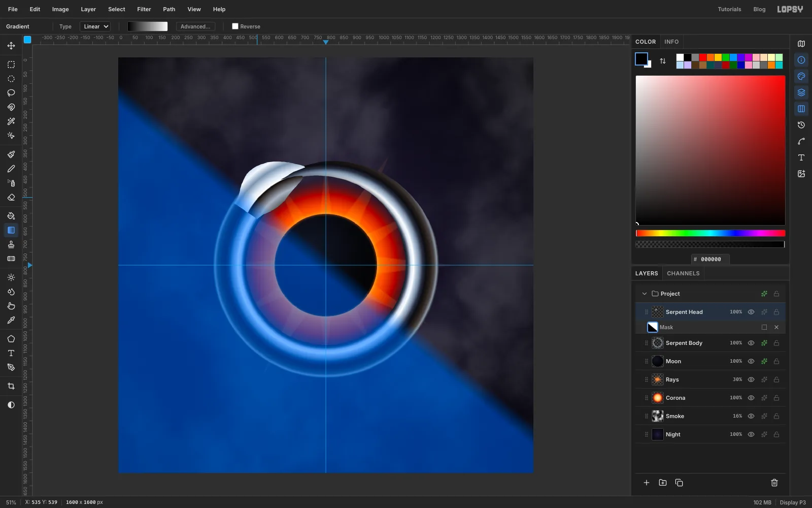Toggle visibility of Serpent Head layer
This screenshot has width=812, height=508.
coord(751,312)
